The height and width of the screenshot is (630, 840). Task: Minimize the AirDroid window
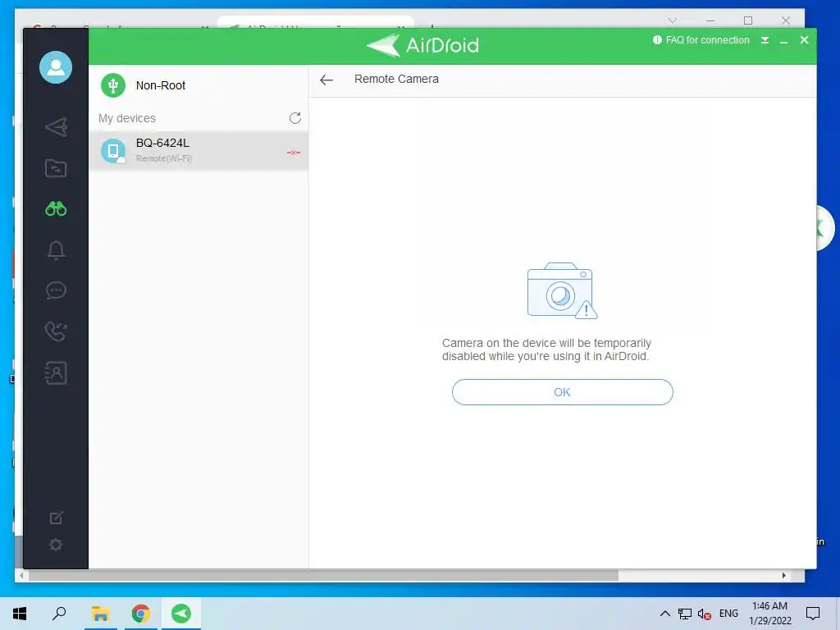tap(783, 41)
